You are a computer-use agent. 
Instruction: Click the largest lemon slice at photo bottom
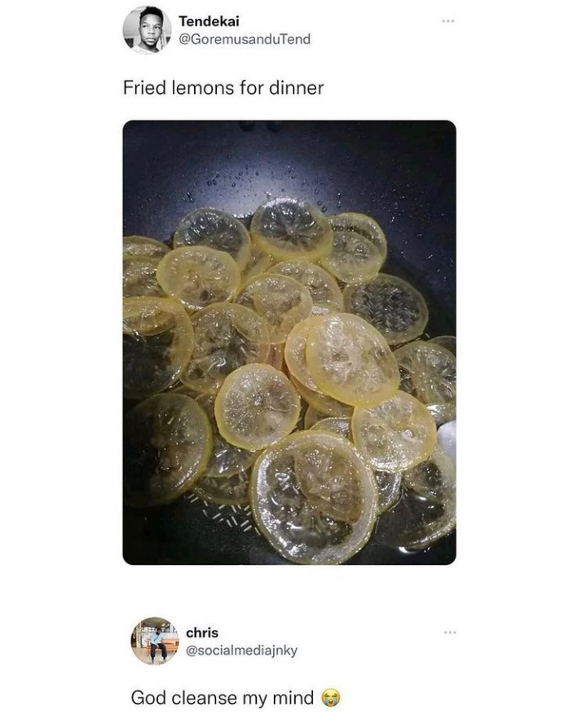[x=314, y=496]
